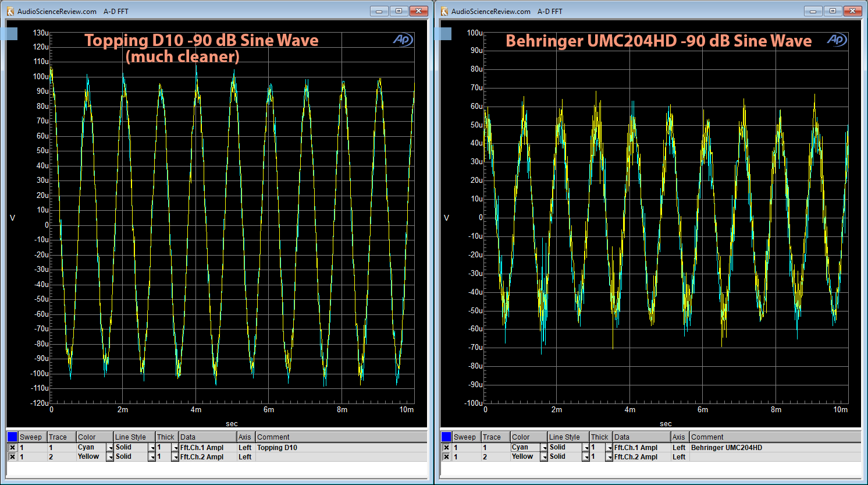
Task: Click Sweep column header in Behringer legend
Action: [467, 437]
